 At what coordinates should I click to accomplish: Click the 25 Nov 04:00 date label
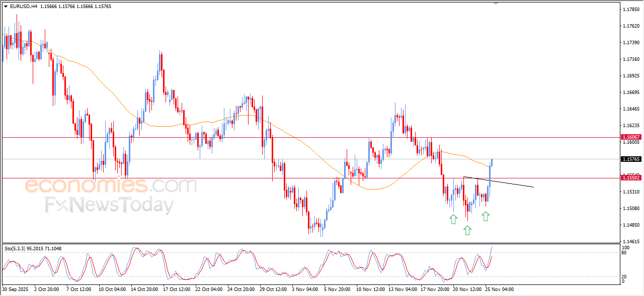(x=499, y=289)
